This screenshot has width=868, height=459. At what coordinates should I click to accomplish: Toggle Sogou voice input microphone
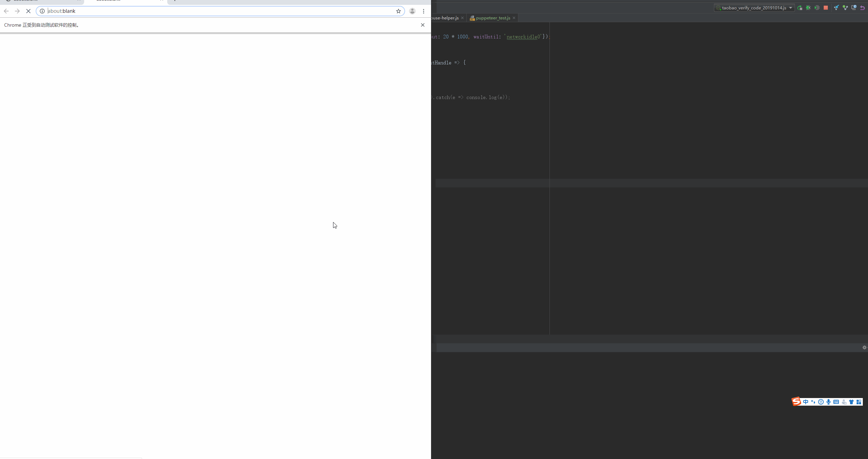point(829,402)
